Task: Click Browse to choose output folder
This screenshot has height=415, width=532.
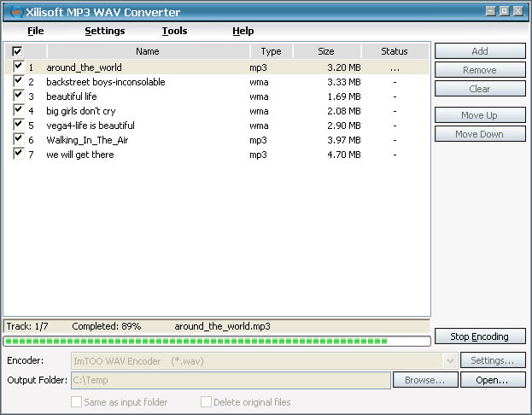Action: coord(425,380)
